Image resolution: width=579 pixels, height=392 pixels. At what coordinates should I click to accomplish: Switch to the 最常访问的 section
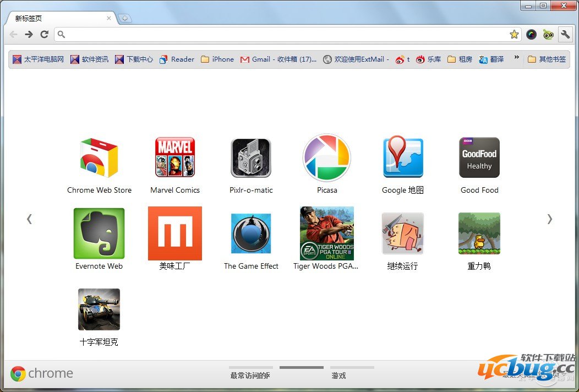point(250,373)
